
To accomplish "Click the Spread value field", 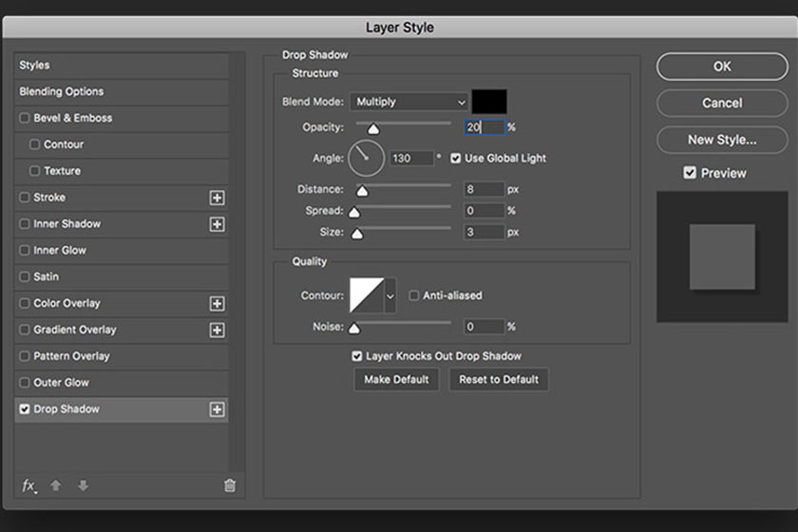I will pos(484,211).
